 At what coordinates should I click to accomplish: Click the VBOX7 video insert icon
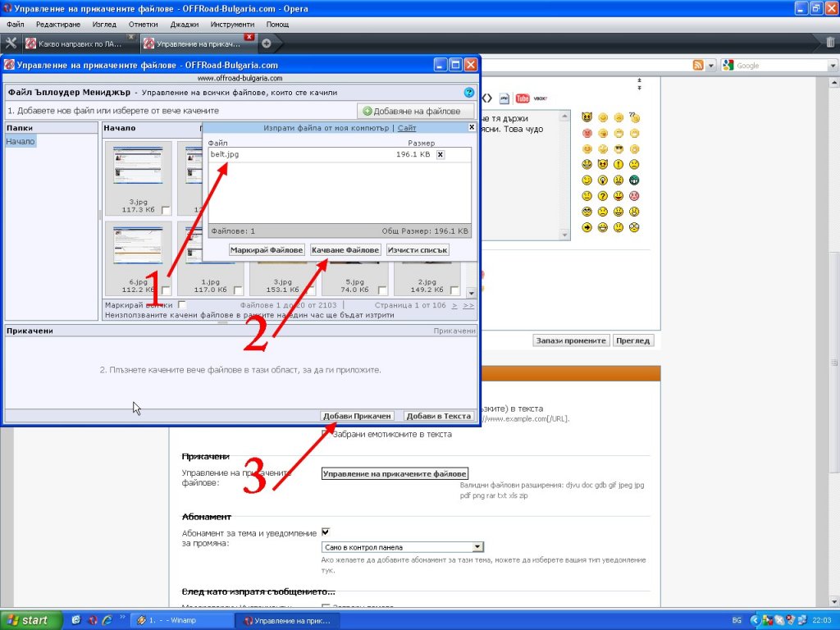[541, 98]
